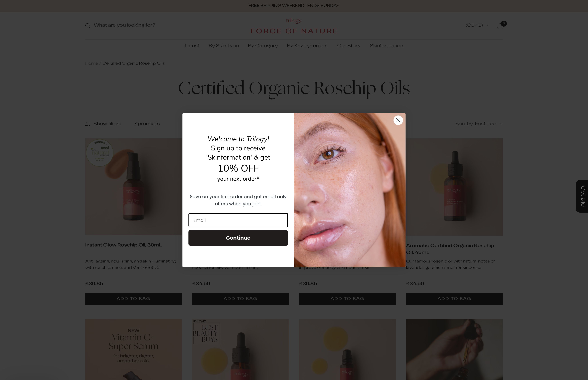Screen dimensions: 588x380
Task: Open the By Category menu
Action: (x=263, y=46)
